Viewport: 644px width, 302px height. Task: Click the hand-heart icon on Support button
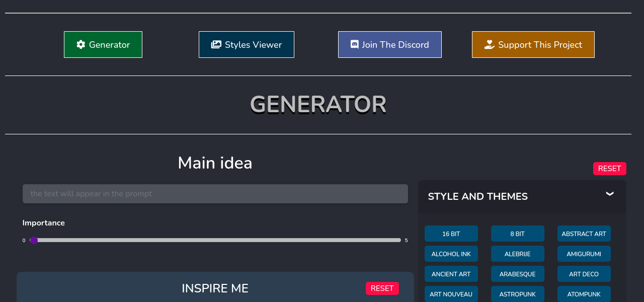pyautogui.click(x=490, y=45)
